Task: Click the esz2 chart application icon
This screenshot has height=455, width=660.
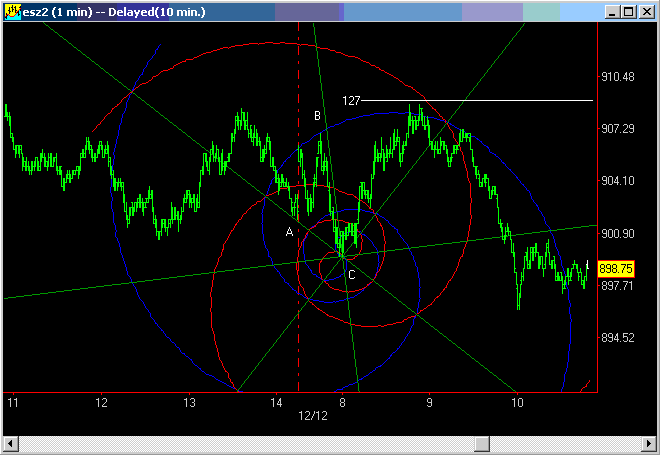Action: coord(13,12)
